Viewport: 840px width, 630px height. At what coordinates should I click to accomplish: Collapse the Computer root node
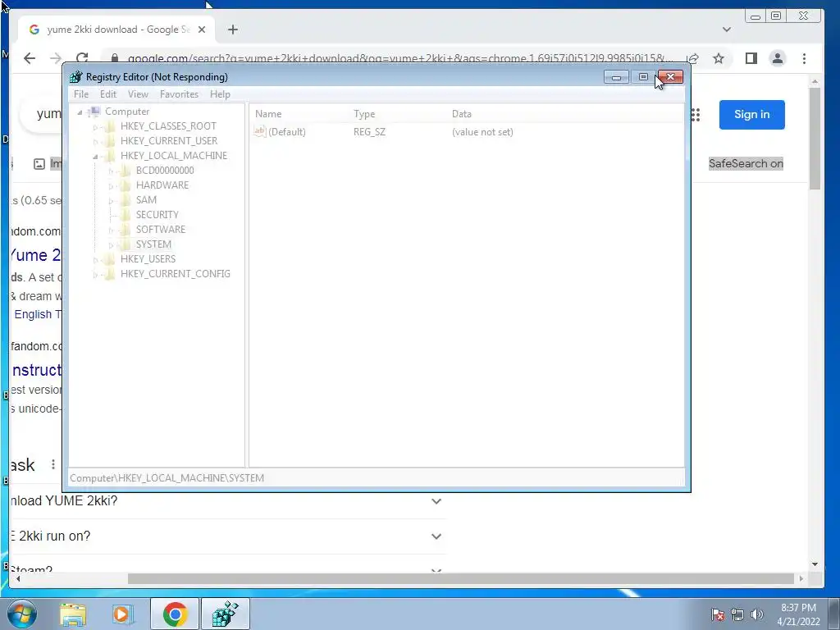[80, 112]
